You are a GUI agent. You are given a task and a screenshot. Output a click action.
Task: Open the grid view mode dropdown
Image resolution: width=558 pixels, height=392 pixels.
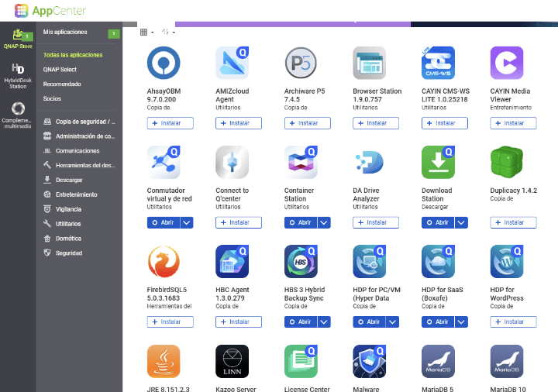coord(146,32)
